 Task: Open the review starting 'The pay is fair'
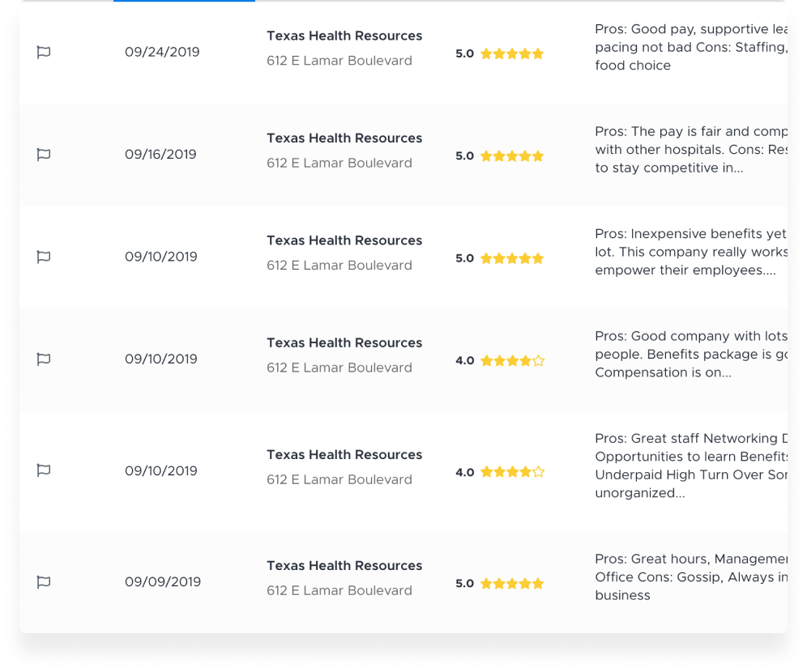point(690,150)
